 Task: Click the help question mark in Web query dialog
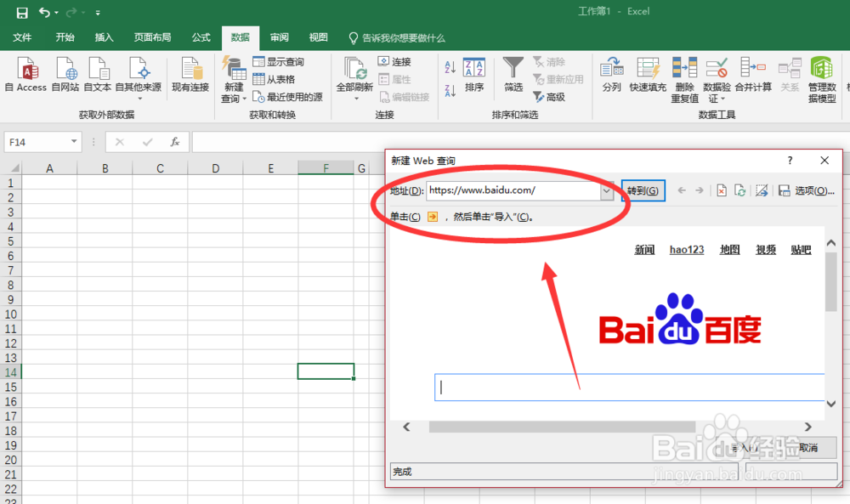(x=790, y=161)
